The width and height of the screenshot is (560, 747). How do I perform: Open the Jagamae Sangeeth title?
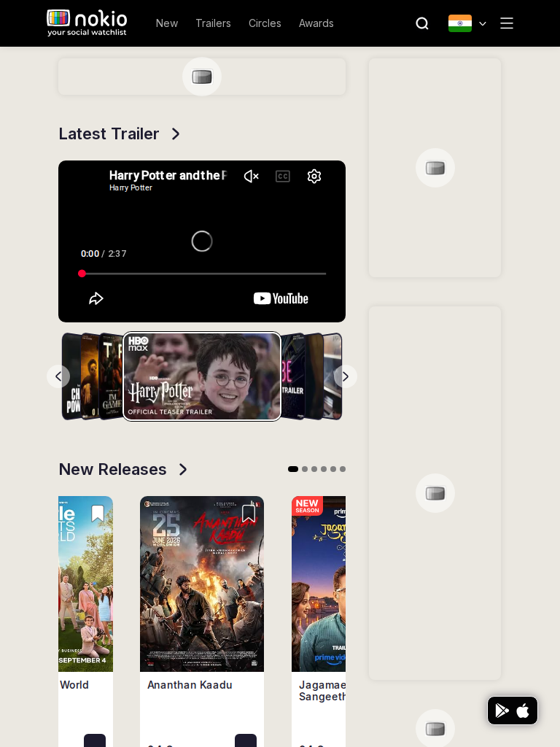point(322,691)
